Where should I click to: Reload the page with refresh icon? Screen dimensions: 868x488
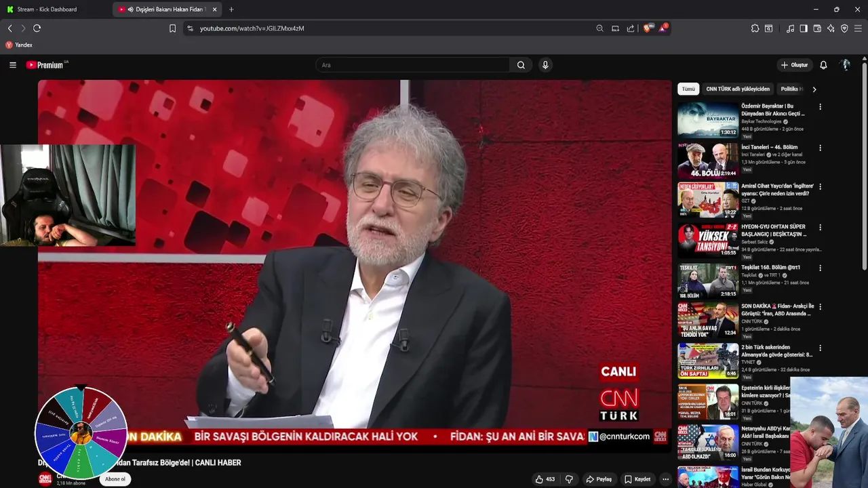[37, 28]
